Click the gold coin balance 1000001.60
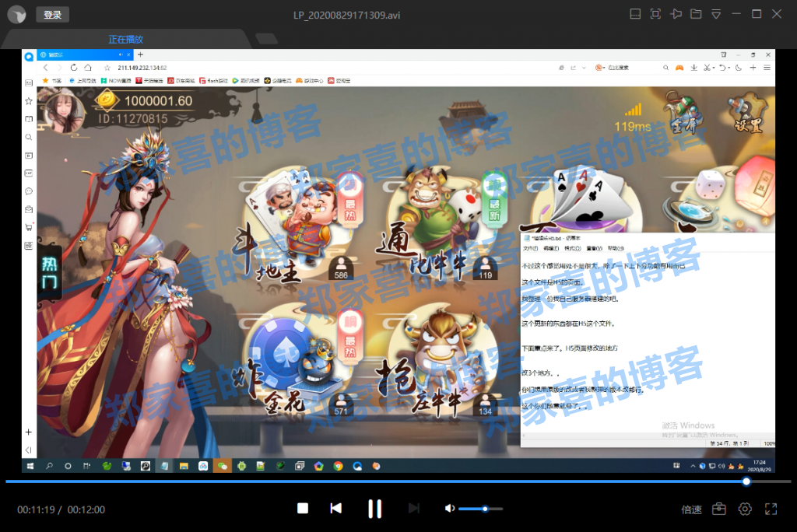The height and width of the screenshot is (532, 797). click(x=158, y=100)
